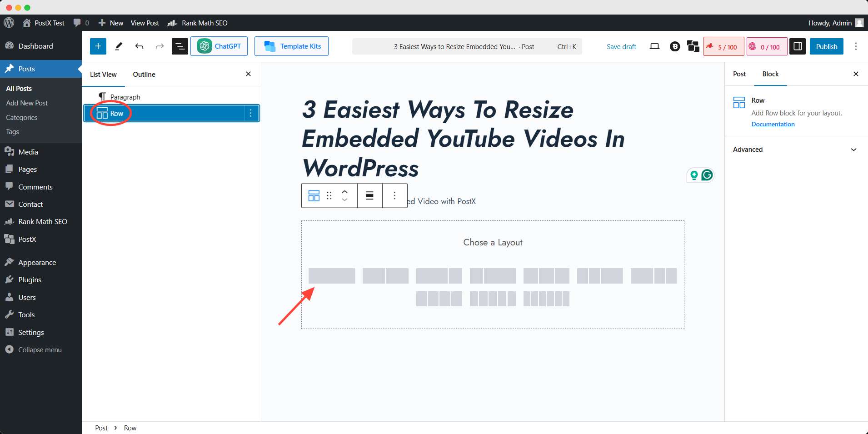
Task: Open PostX in admin menu
Action: click(41, 239)
